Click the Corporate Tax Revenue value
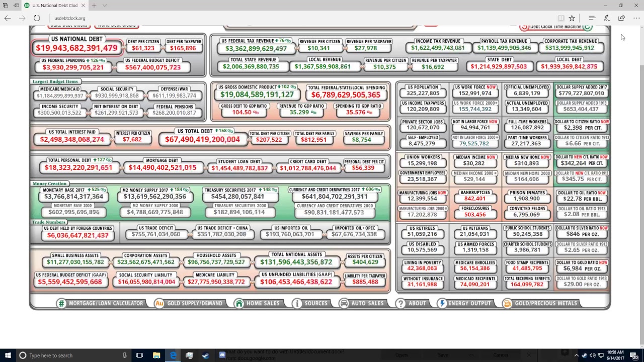This screenshot has width=644, height=362. pos(570,48)
